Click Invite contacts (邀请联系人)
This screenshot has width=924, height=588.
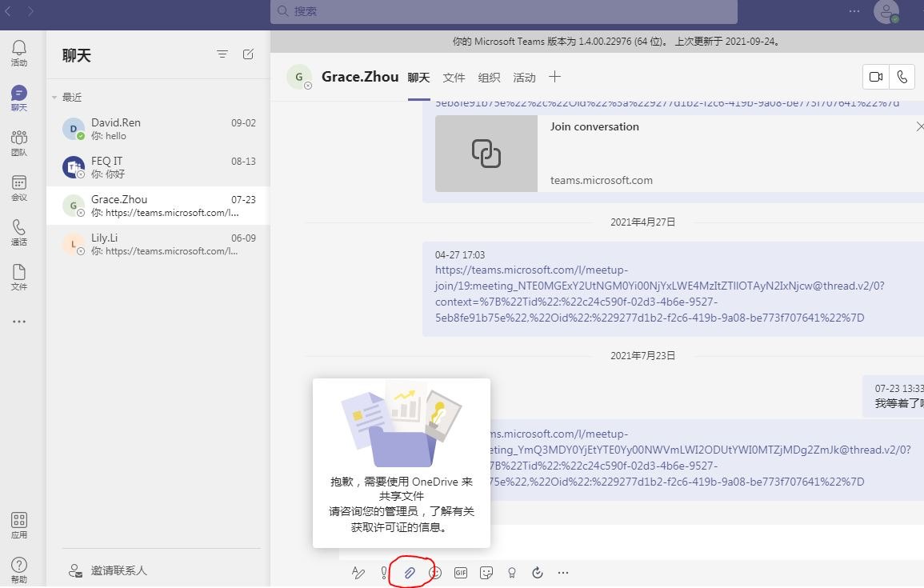[x=108, y=570]
